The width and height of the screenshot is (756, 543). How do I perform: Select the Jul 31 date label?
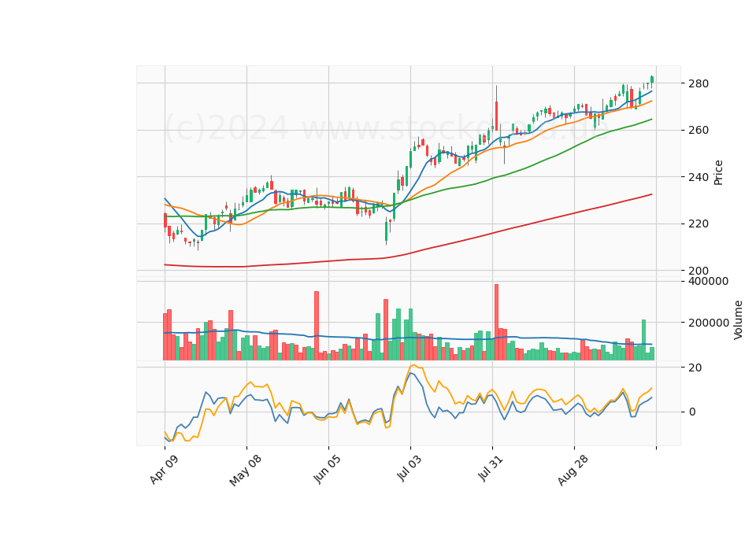click(x=491, y=467)
